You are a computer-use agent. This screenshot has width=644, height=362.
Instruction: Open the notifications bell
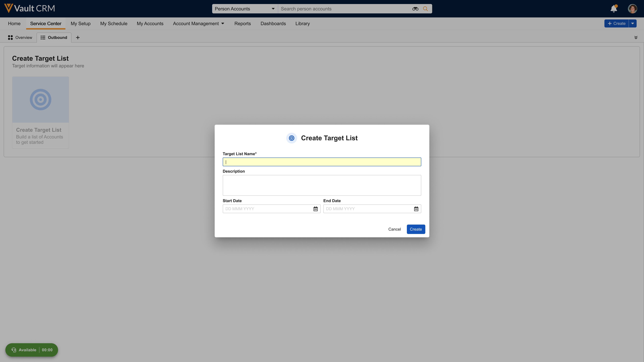click(x=613, y=9)
